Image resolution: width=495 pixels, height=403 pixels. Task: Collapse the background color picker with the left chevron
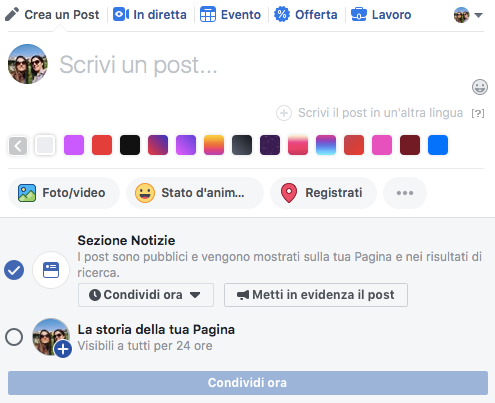point(18,146)
